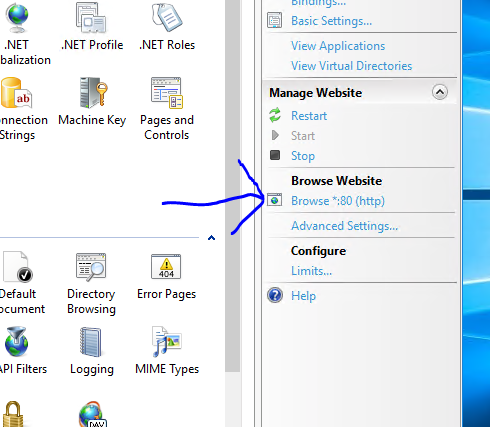Collapse the Manage Website section
This screenshot has height=427, width=490.
(x=440, y=92)
